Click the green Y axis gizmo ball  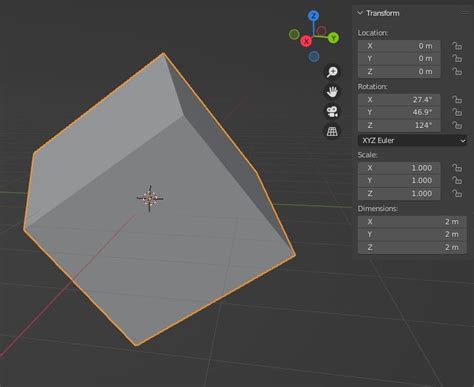pos(333,38)
